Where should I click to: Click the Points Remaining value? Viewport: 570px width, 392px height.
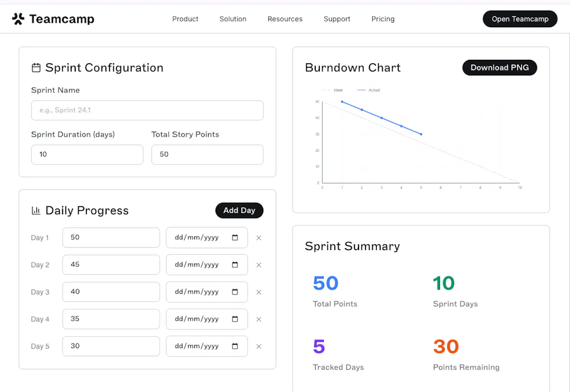pyautogui.click(x=445, y=346)
